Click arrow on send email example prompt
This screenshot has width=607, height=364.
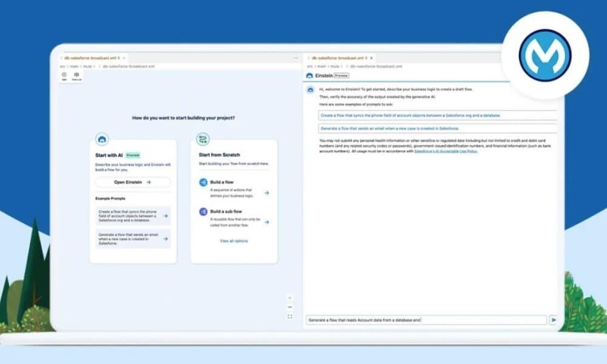166,239
